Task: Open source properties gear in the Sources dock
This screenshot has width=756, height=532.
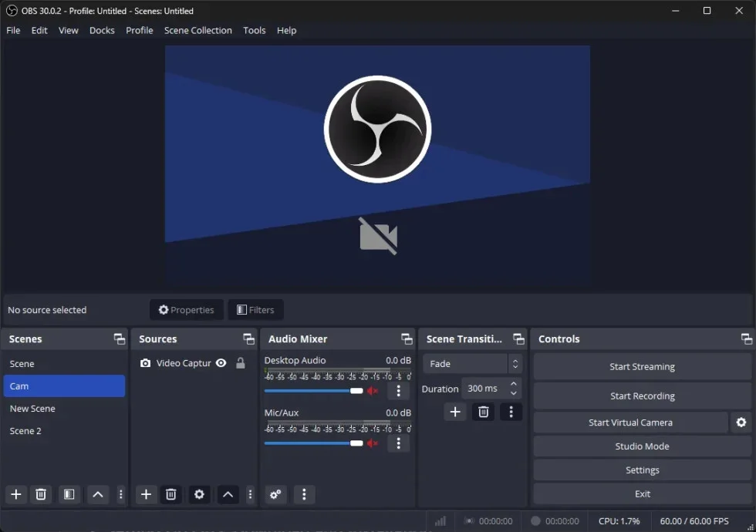Action: coord(199,494)
